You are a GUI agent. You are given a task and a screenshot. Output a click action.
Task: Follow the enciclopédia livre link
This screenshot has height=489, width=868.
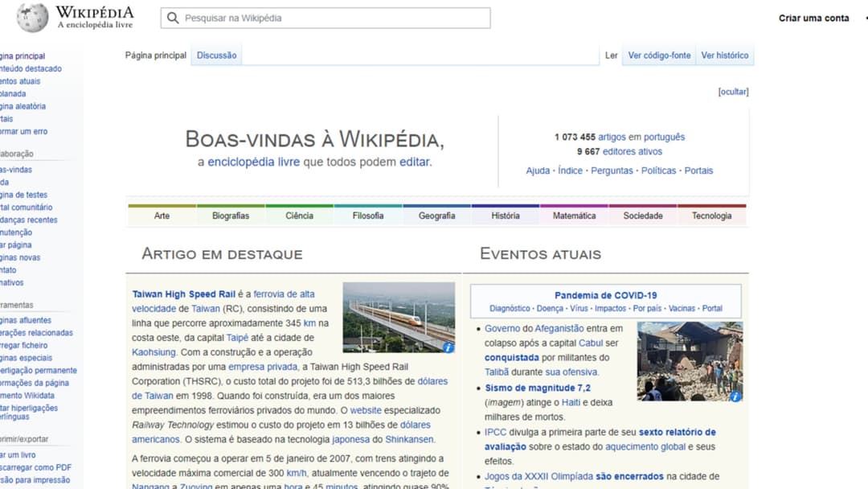click(x=253, y=162)
